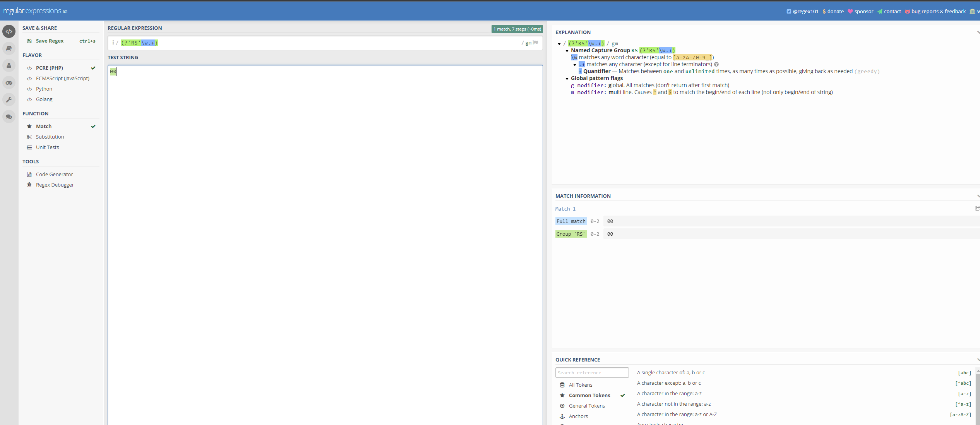Click the regex flags flag icon

536,43
